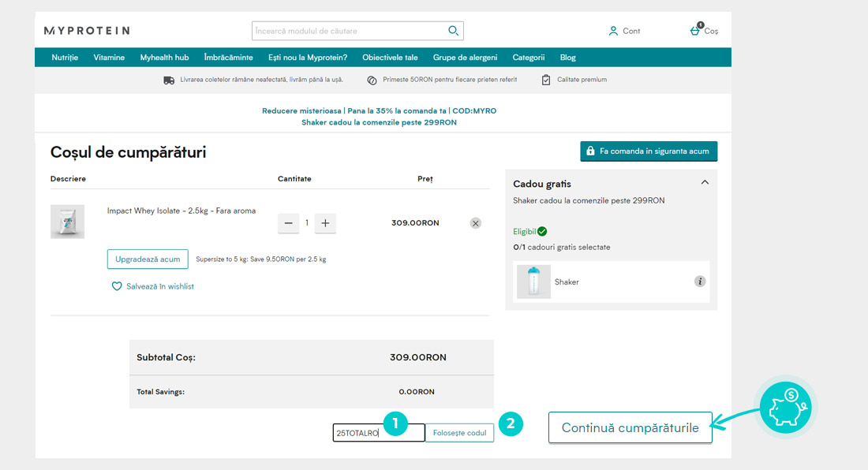Click the delivery truck icon

(169, 80)
